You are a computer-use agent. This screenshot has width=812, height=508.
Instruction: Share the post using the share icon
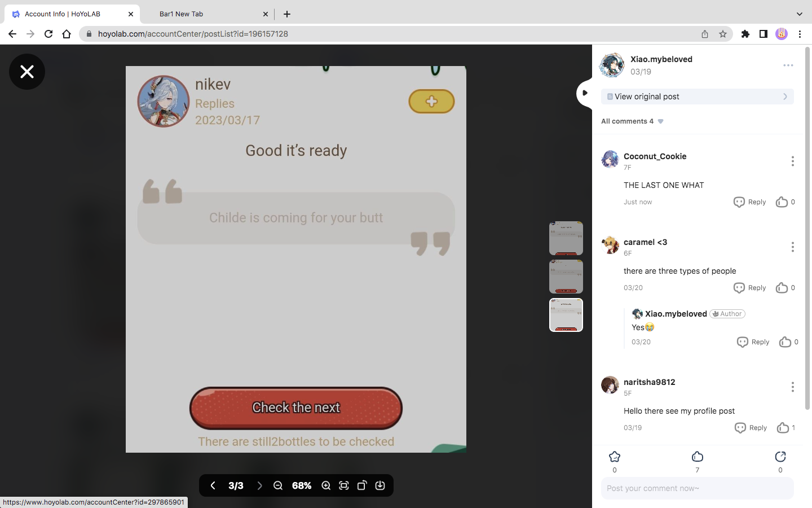pyautogui.click(x=780, y=457)
